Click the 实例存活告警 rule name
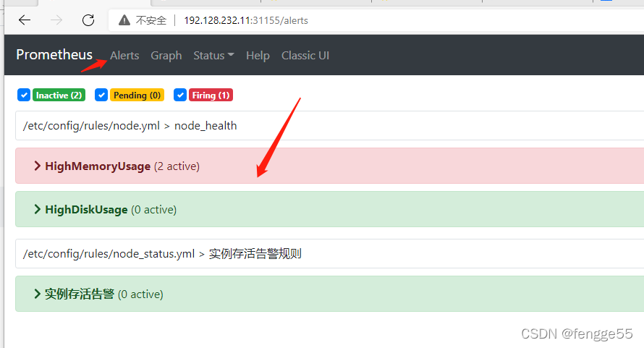 click(x=80, y=294)
